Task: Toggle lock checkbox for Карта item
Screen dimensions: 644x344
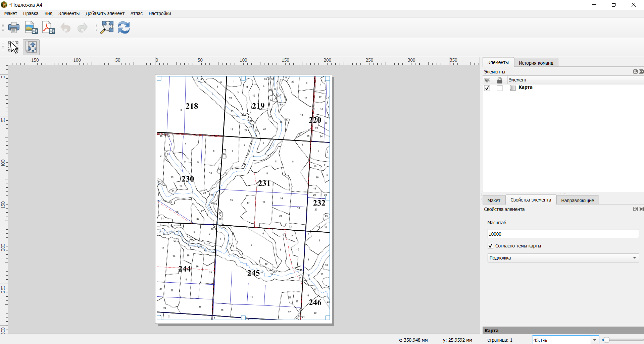Action: 500,88
